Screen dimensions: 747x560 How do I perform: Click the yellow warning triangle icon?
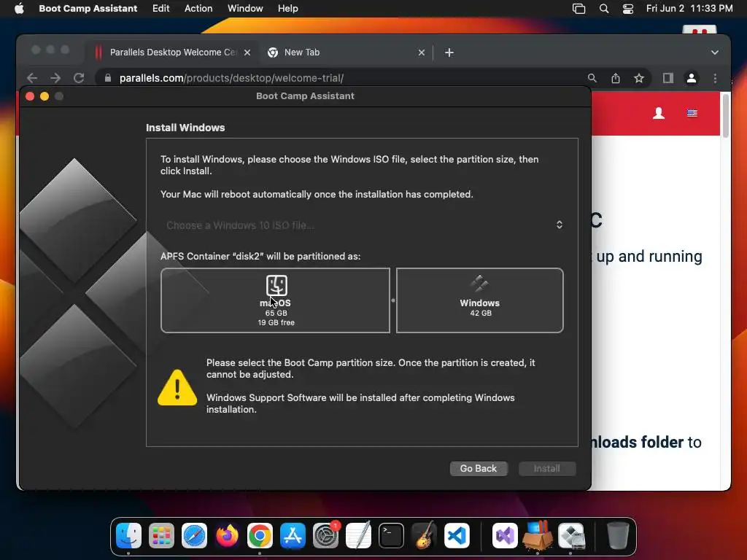pos(177,388)
